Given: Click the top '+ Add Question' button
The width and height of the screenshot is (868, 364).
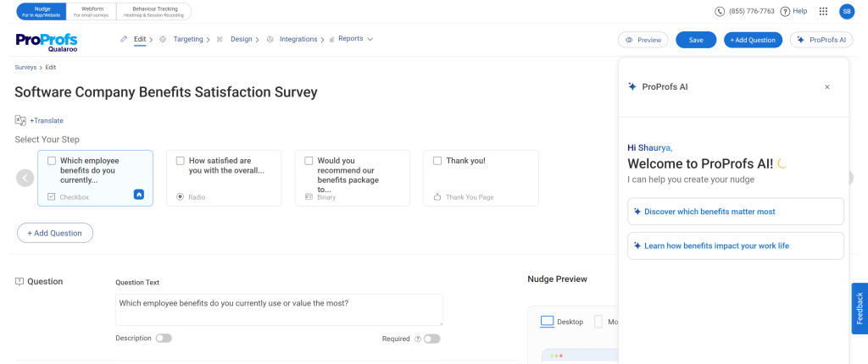Looking at the screenshot, I should coord(754,40).
